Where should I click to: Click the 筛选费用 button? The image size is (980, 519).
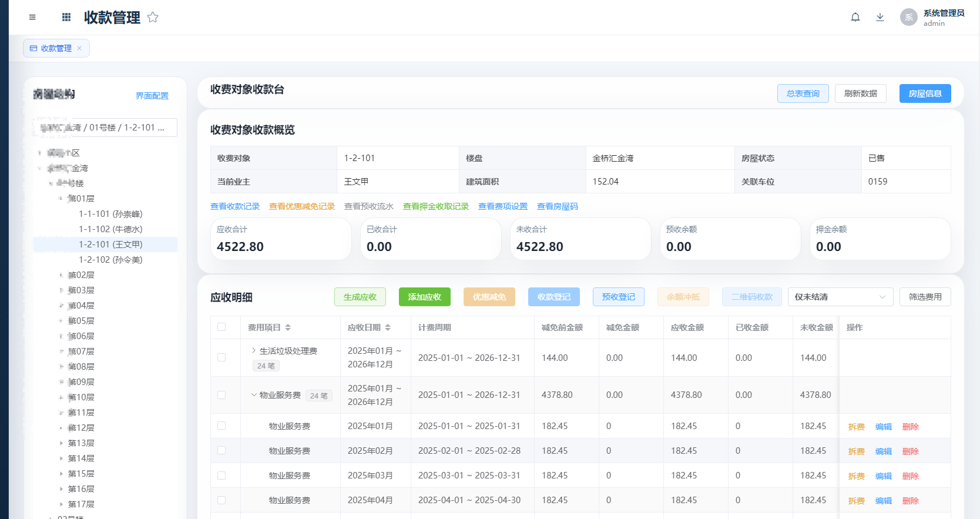pos(925,297)
